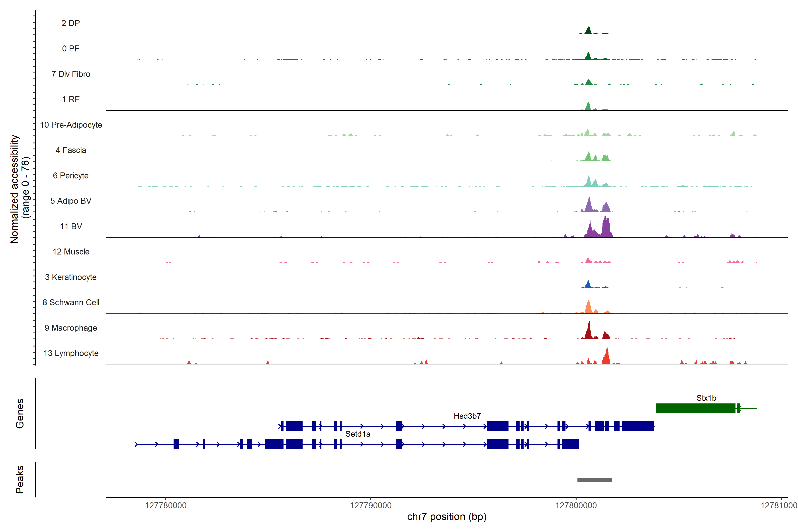Click the Setd1a gene label
Image resolution: width=798 pixels, height=532 pixels.
coord(358,434)
